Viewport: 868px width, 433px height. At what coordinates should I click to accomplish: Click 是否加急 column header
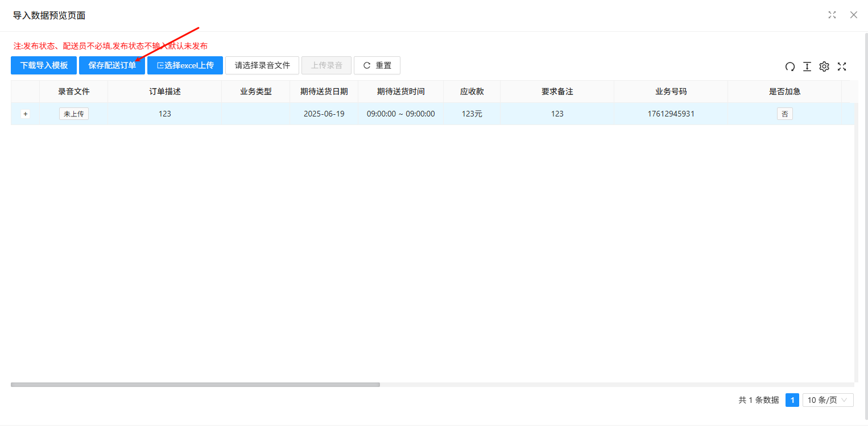pyautogui.click(x=785, y=91)
